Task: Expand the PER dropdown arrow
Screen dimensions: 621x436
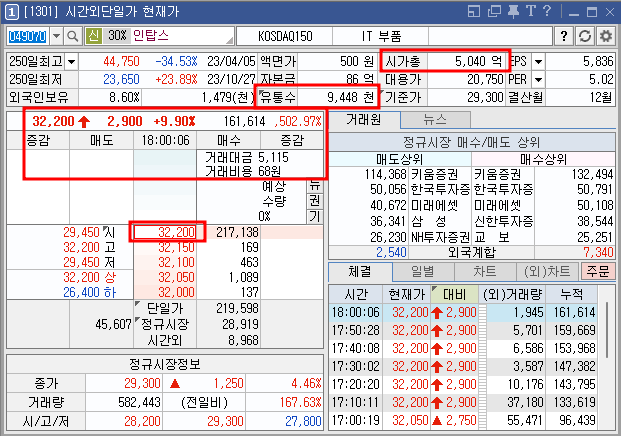Action: pyautogui.click(x=538, y=80)
